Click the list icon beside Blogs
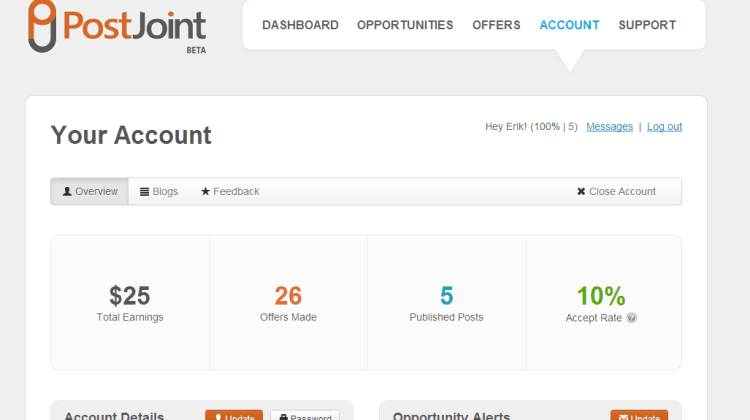 coord(144,191)
